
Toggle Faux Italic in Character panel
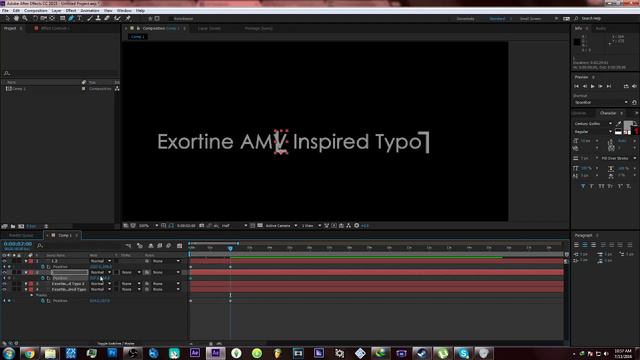[x=592, y=186]
